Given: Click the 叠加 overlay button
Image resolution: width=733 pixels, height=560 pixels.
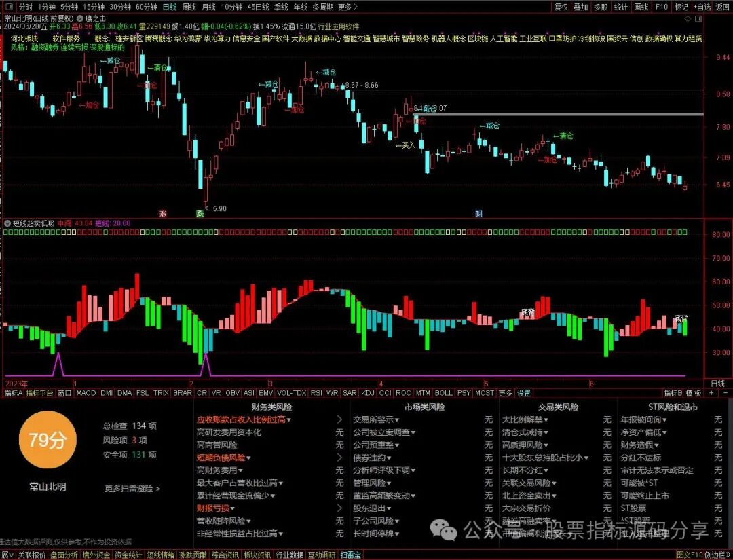Looking at the screenshot, I should (580, 7).
